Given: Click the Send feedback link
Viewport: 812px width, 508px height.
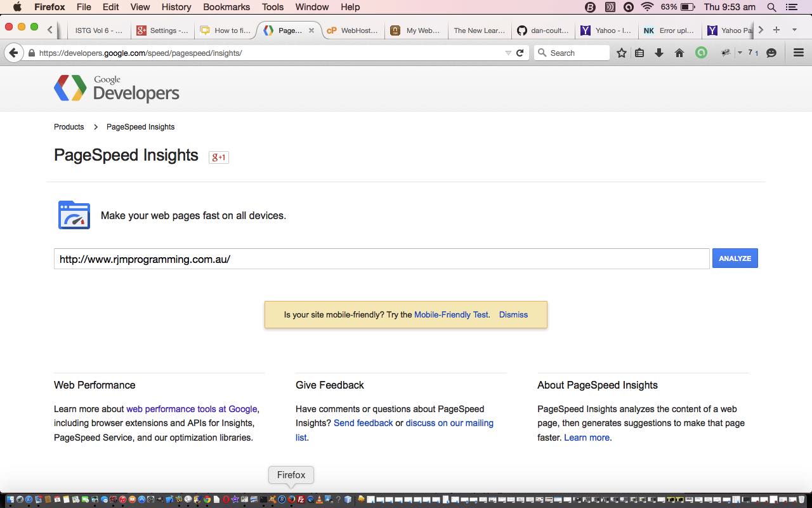Looking at the screenshot, I should (363, 423).
